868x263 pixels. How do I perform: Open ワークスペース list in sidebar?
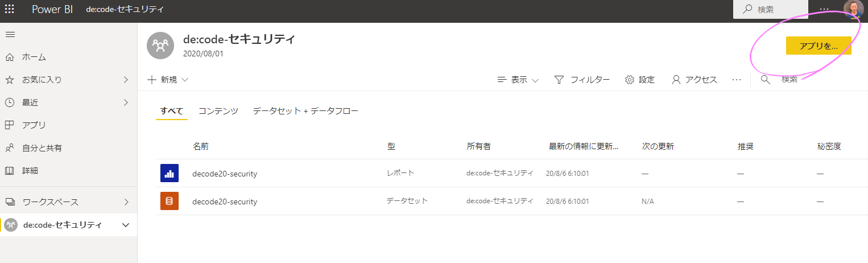click(51, 202)
